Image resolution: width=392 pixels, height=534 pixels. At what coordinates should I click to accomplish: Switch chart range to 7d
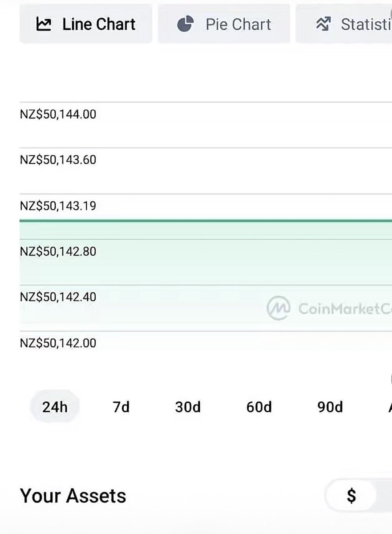[121, 407]
